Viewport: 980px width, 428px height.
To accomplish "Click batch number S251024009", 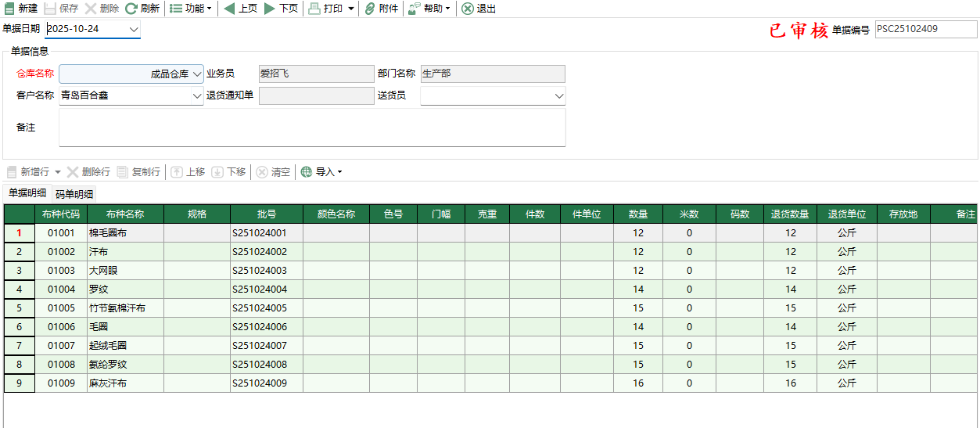I will click(x=267, y=383).
